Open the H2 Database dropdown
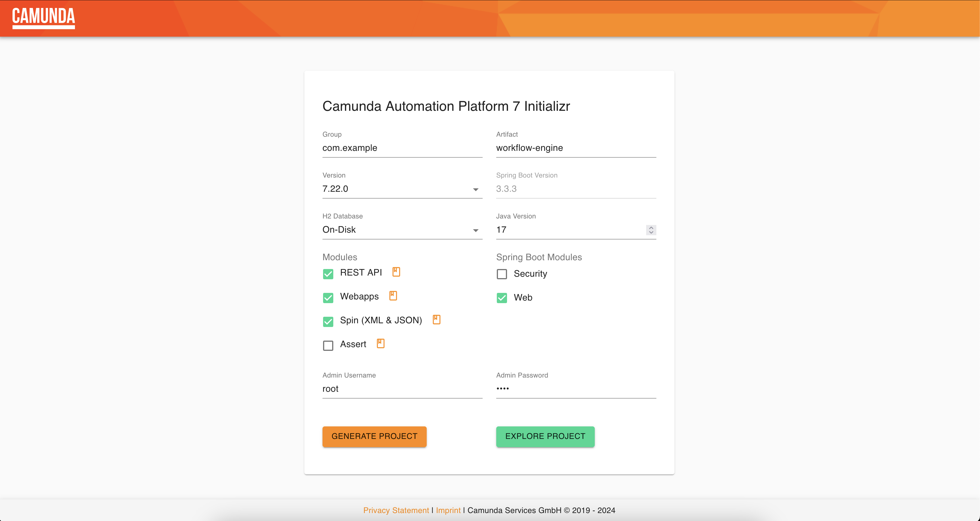 [x=403, y=230]
